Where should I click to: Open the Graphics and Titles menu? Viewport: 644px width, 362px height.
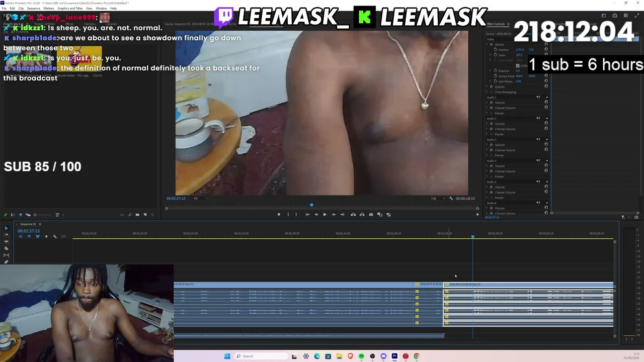[70, 9]
